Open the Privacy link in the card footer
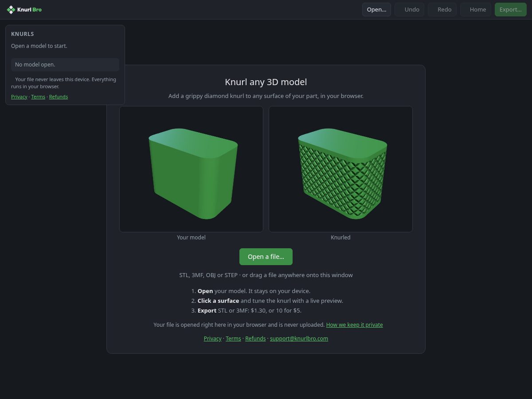 click(212, 339)
